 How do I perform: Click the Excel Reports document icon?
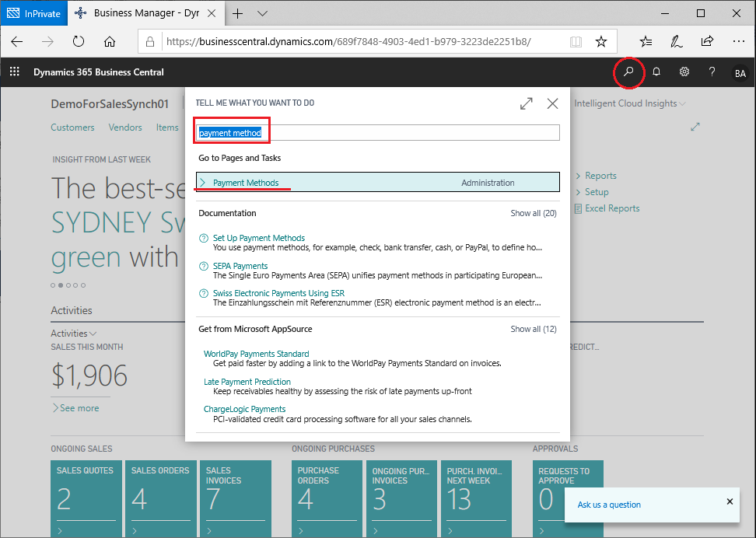(x=578, y=208)
